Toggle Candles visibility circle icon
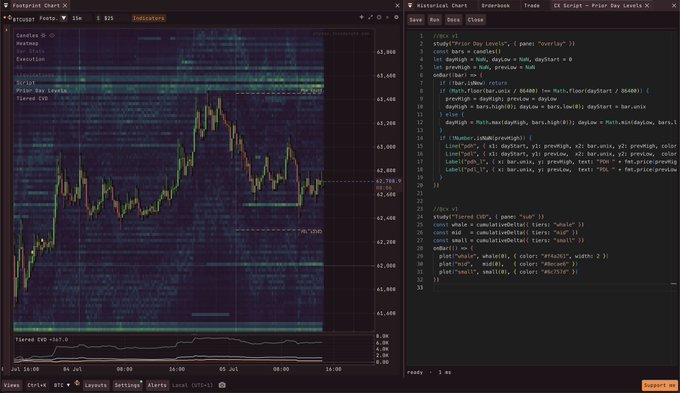This screenshot has height=393, width=680. coord(52,36)
